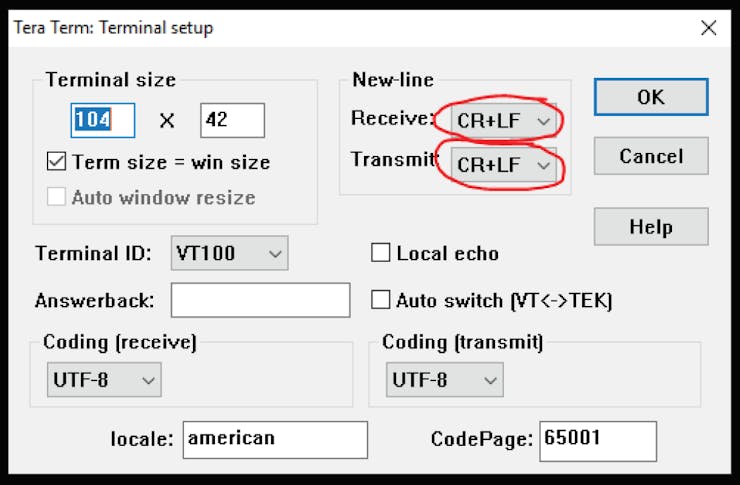
Task: Click the Terminal ID label
Action: 93,253
